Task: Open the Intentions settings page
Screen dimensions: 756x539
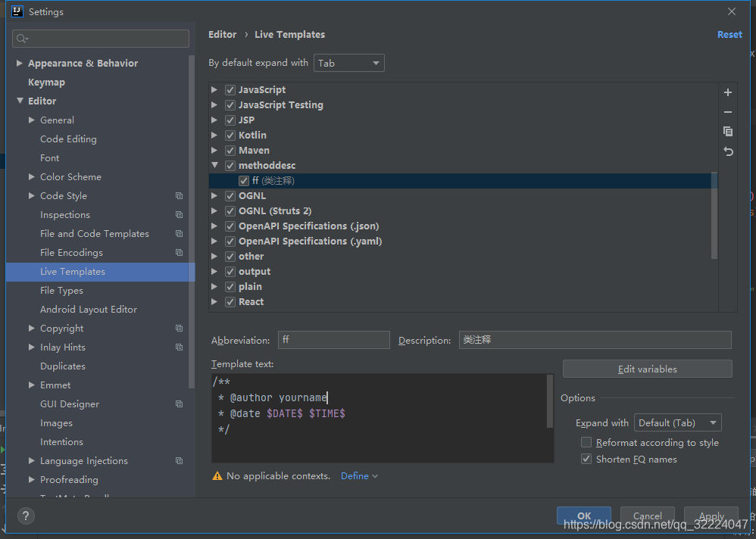Action: pyautogui.click(x=61, y=441)
